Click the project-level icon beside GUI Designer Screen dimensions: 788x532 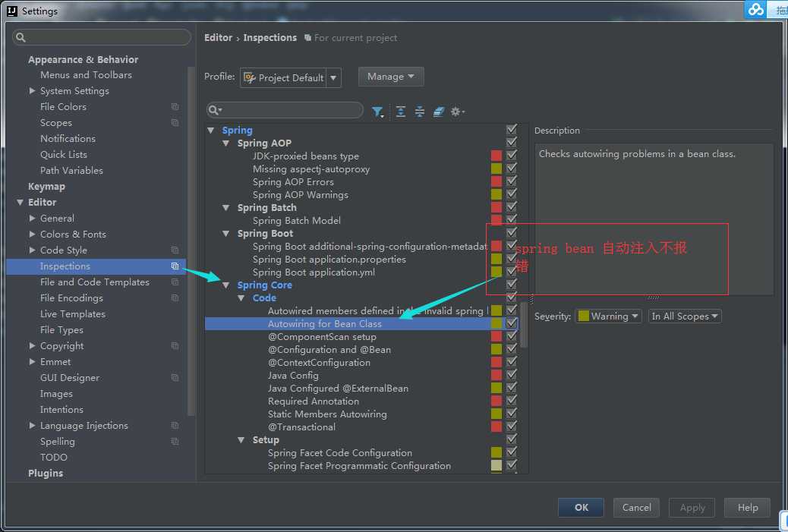[175, 377]
